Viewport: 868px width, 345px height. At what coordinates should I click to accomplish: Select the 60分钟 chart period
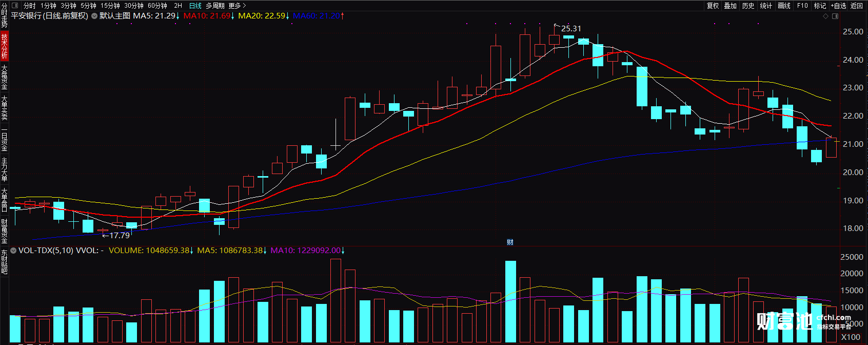(157, 6)
